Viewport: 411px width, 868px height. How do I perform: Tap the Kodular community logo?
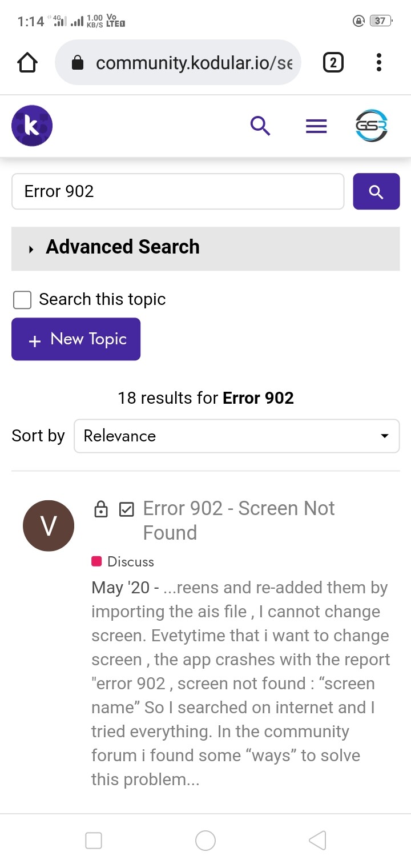click(32, 126)
